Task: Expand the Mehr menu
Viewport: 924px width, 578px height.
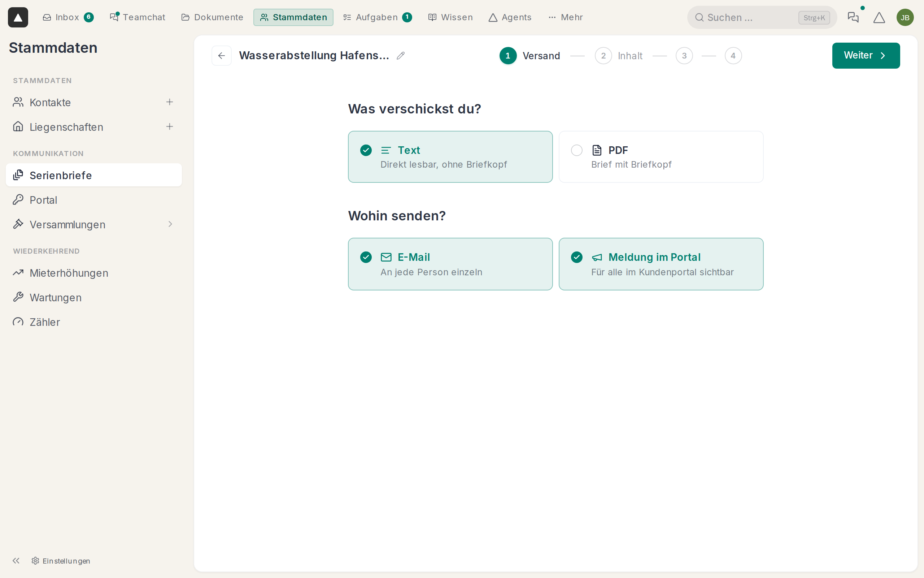Action: 566,17
